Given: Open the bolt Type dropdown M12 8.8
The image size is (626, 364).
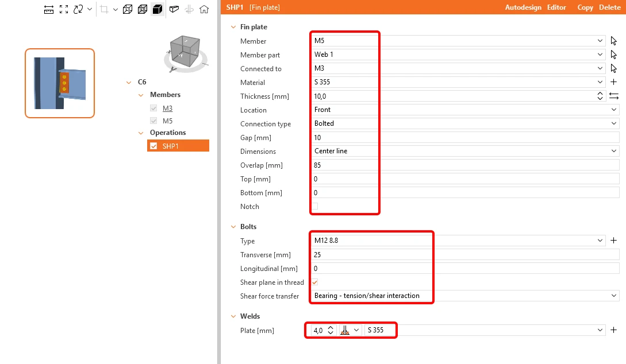Looking at the screenshot, I should [x=458, y=241].
